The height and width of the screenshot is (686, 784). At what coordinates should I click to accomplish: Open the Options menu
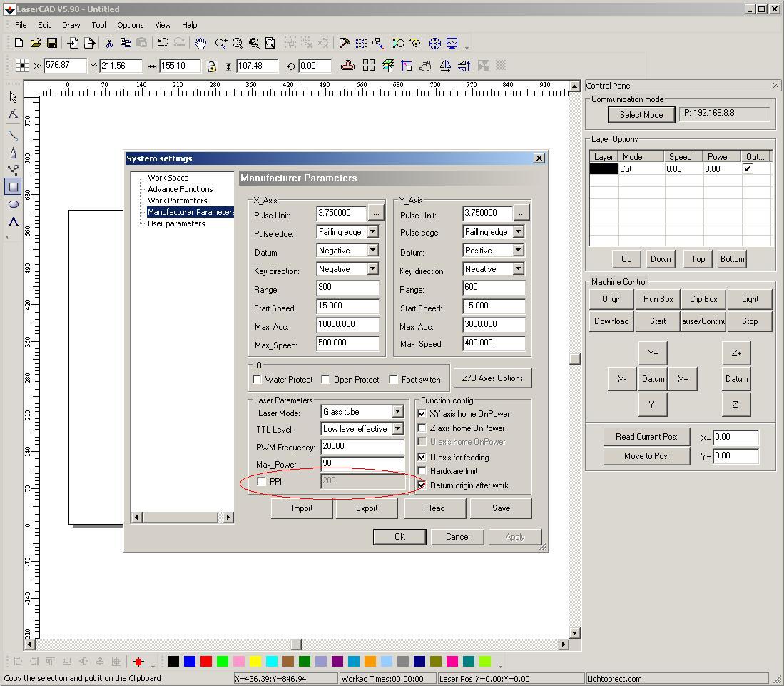point(130,25)
